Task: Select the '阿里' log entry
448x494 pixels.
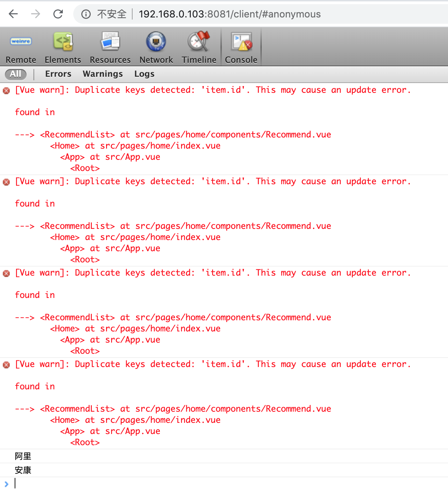Action: [x=224, y=456]
